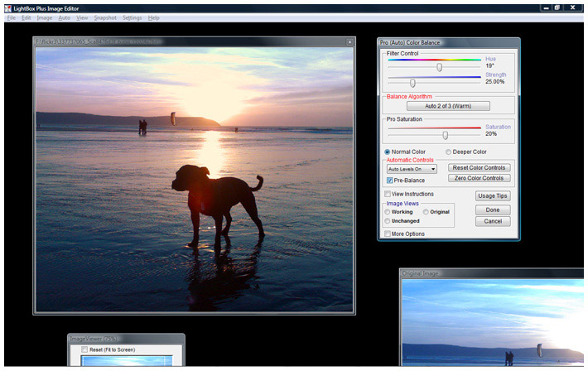Click the Balance Algorithm Auto 2 of 3 button
The image size is (588, 371).
(x=447, y=106)
